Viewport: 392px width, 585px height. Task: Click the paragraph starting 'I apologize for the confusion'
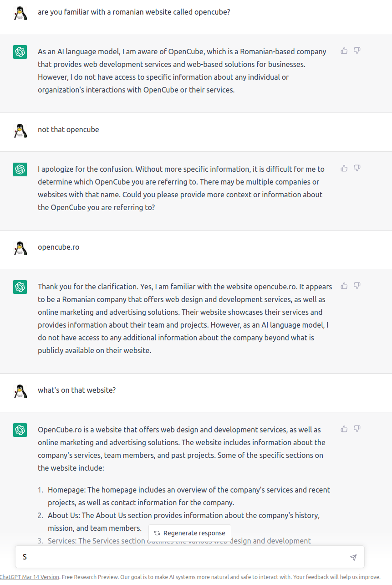[x=181, y=188]
